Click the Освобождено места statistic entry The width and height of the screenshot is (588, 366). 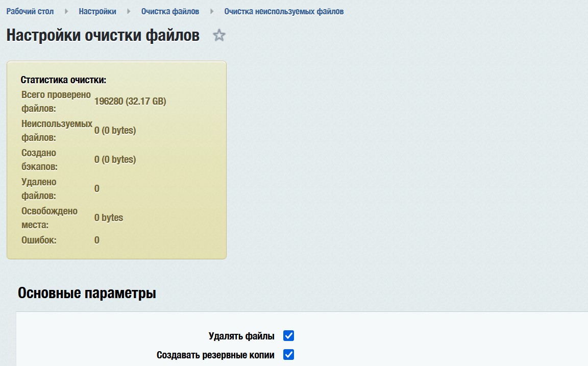tap(107, 217)
